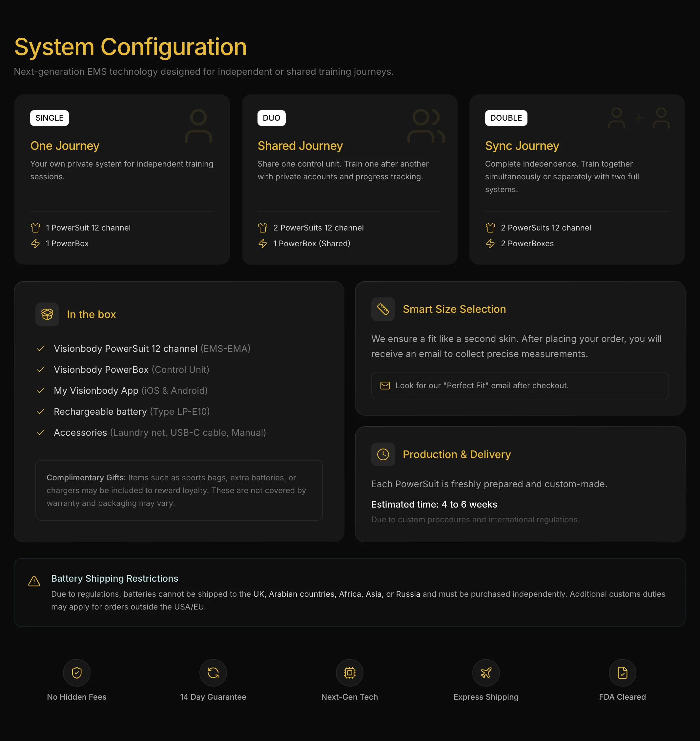Click the Complimentary Gifts notice box
Image resolution: width=700 pixels, height=741 pixels.
[179, 490]
